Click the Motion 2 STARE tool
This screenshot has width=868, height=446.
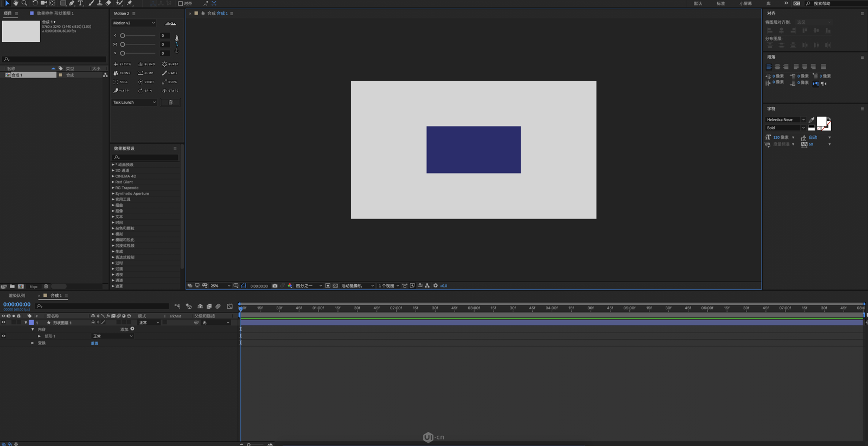170,91
